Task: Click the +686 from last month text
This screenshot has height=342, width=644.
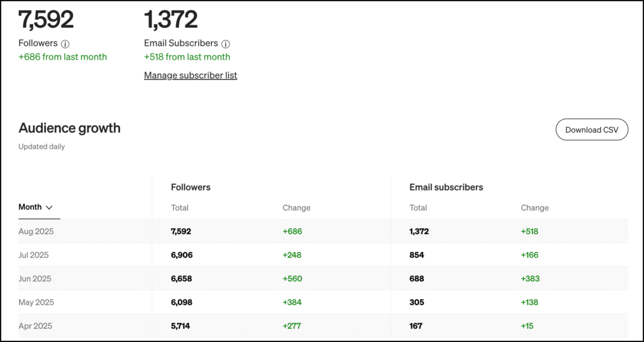Action: (x=63, y=57)
